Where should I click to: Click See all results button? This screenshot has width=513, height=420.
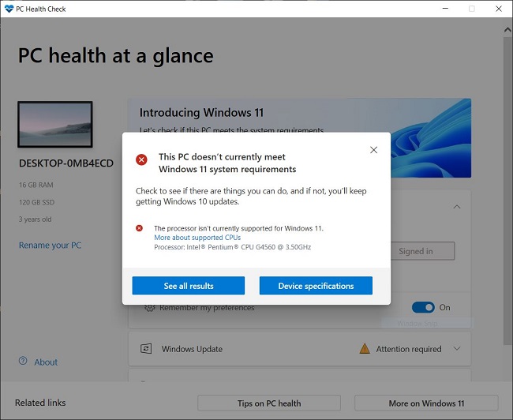(x=189, y=286)
